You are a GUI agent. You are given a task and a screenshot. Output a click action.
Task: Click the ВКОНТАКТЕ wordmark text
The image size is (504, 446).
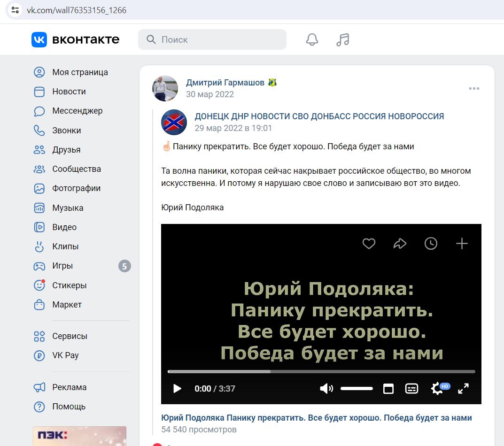pyautogui.click(x=86, y=39)
